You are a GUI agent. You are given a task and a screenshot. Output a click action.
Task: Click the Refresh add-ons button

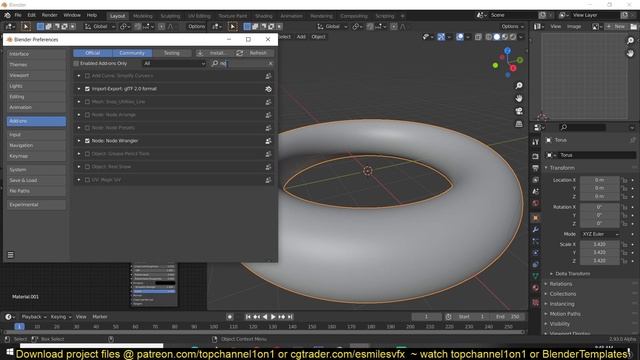coord(254,53)
